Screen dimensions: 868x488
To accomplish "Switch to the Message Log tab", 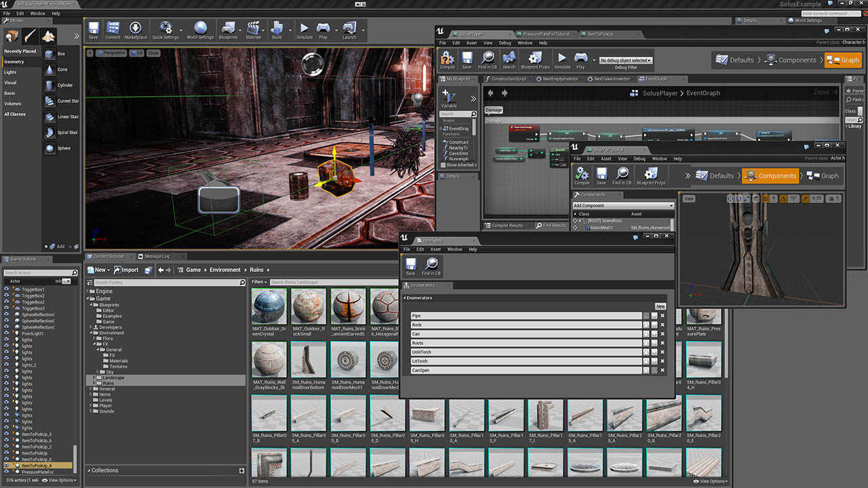I will pos(155,256).
